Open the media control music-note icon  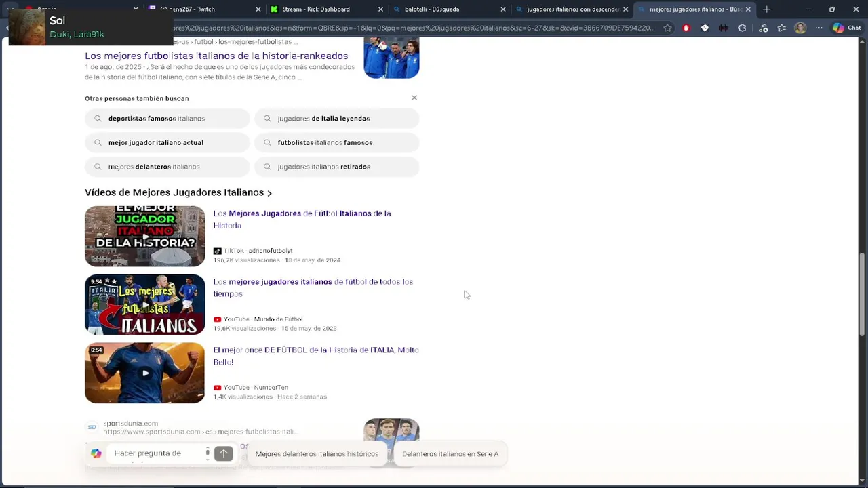[x=764, y=28]
